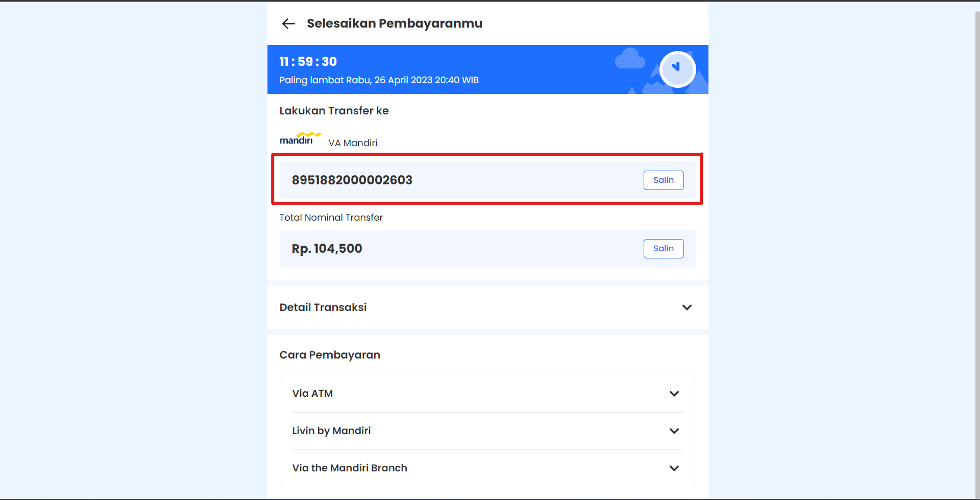Open the Livin by Mandiri dropdown arrow
Screen dimensions: 980x500
(x=674, y=431)
